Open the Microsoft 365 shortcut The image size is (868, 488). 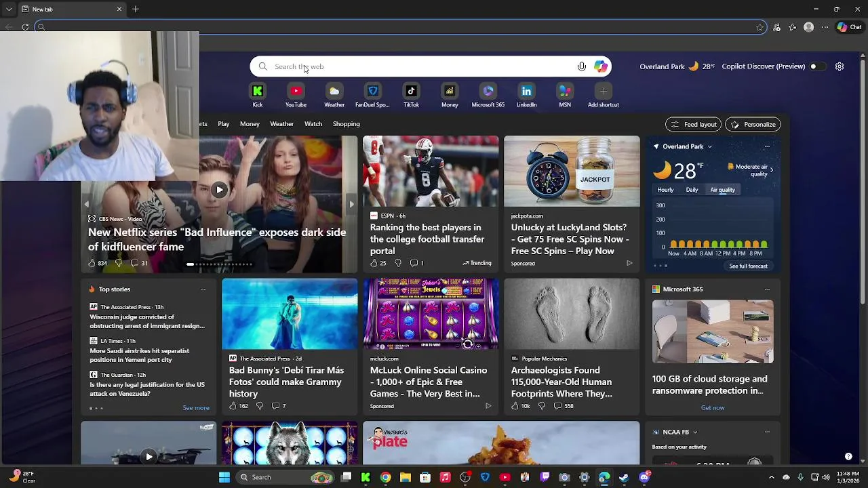point(488,91)
